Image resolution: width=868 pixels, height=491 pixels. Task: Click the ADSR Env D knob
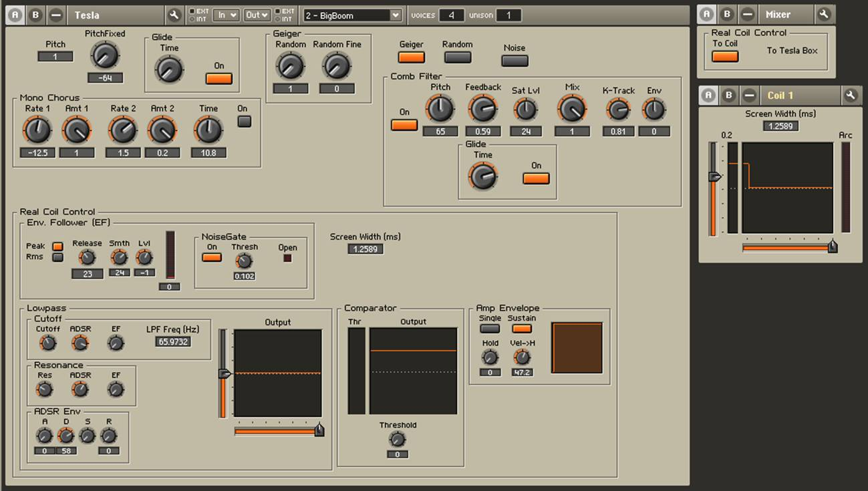click(x=65, y=436)
